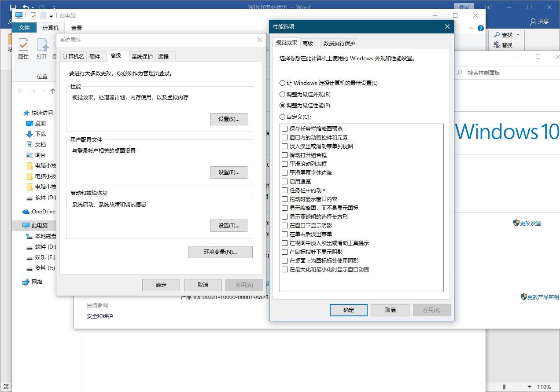
Task: Click 设置(T)... under 启动和故障恢复
Action: click(229, 226)
